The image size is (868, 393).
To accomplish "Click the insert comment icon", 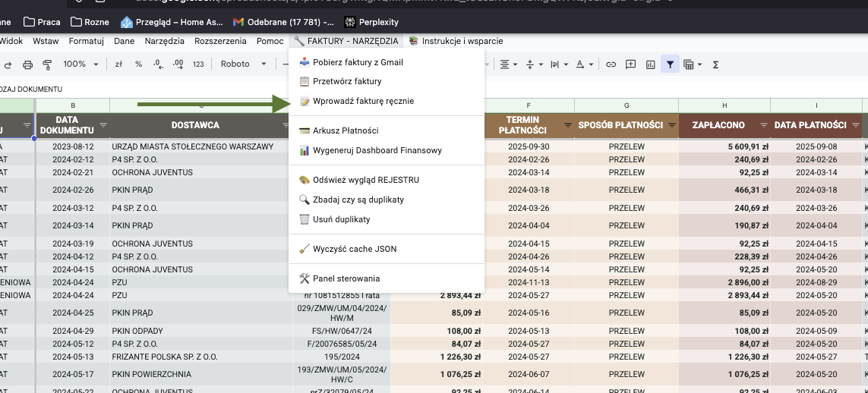I will click(630, 64).
